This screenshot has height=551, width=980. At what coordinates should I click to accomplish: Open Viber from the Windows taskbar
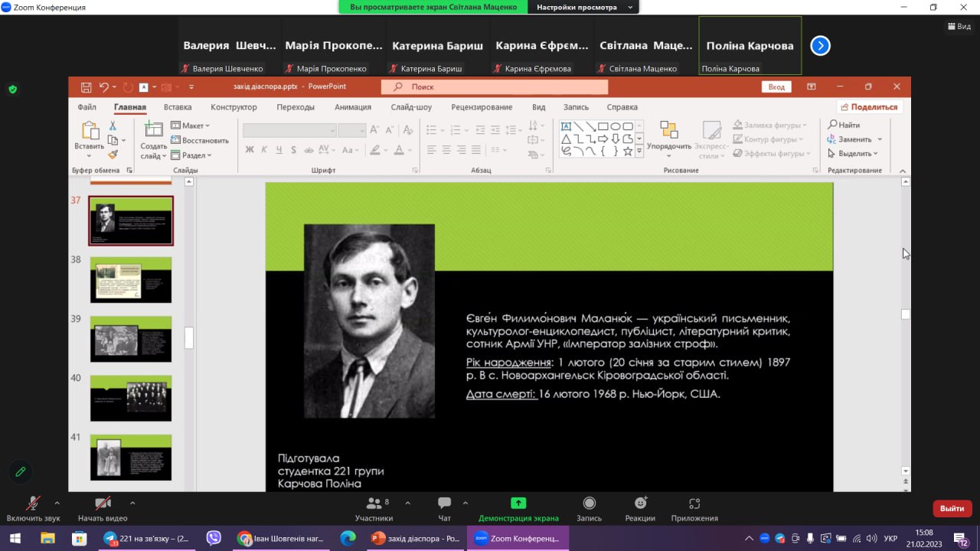click(x=214, y=538)
